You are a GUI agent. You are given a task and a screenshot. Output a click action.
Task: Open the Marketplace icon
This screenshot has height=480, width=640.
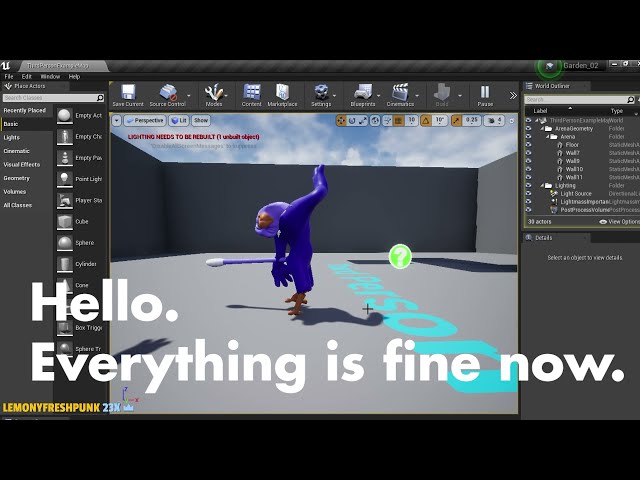coord(282,92)
